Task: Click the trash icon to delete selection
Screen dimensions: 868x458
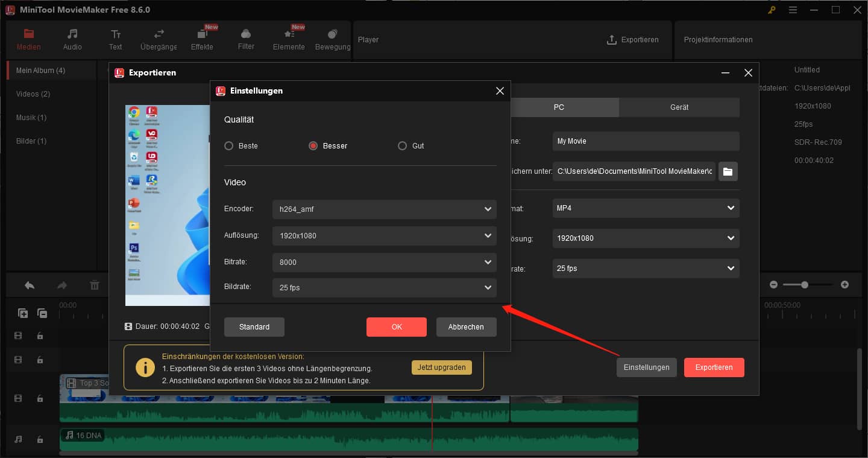Action: point(95,285)
